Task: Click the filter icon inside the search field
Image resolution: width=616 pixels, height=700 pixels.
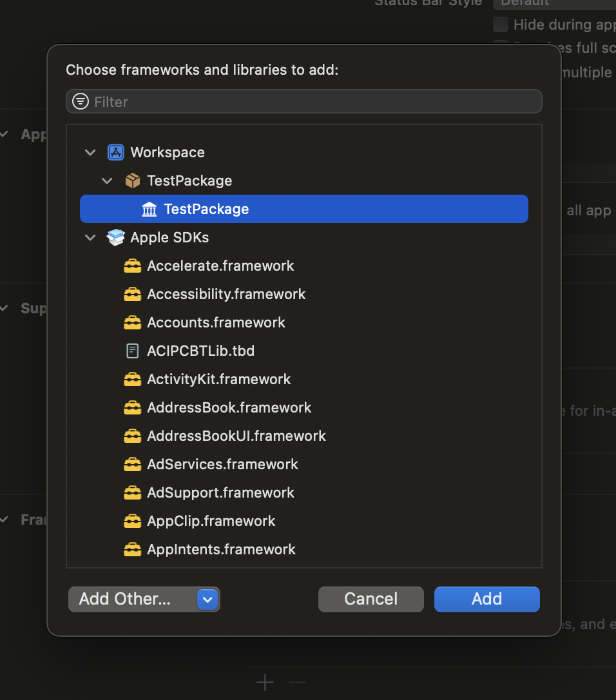Action: 80,101
